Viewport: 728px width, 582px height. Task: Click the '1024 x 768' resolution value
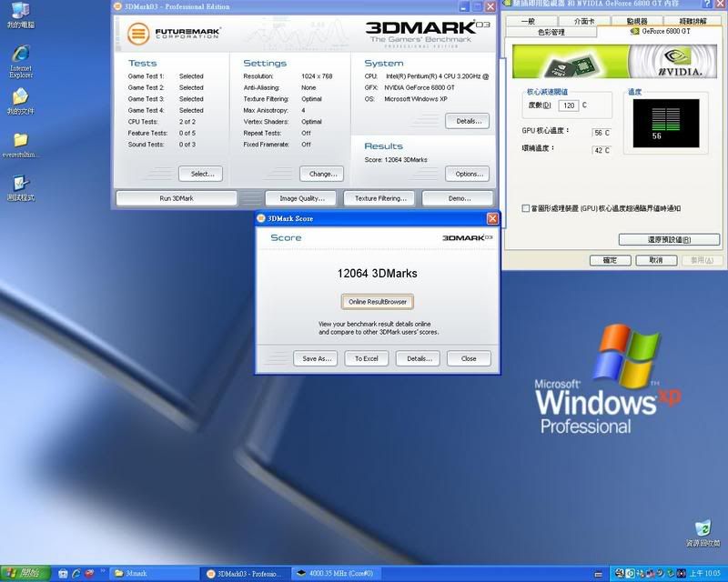point(317,76)
